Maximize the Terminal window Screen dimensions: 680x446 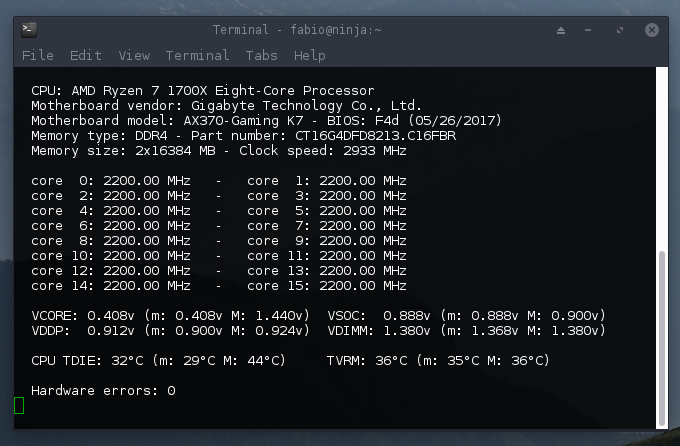620,30
